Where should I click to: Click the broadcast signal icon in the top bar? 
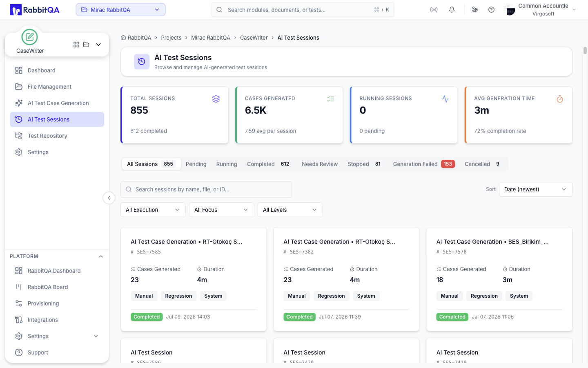pos(434,10)
